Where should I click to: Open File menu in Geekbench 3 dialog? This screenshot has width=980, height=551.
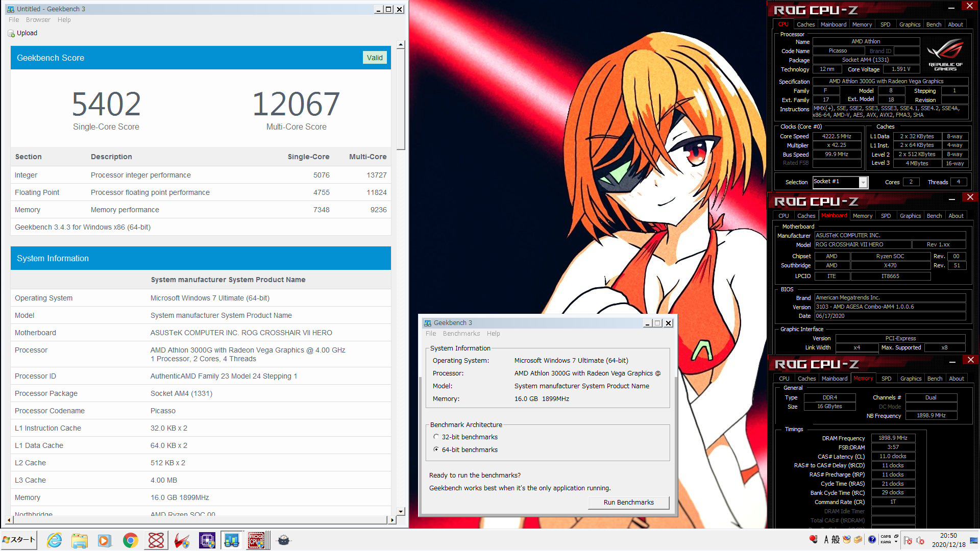coord(431,334)
